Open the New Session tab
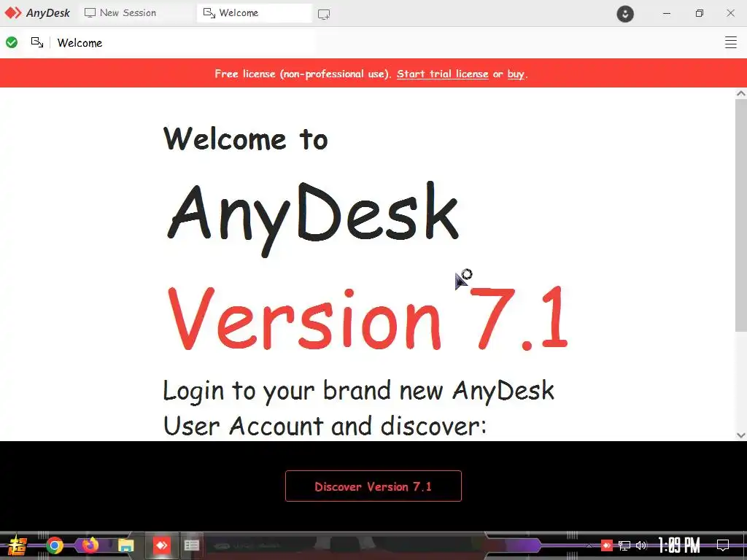This screenshot has width=747, height=560. coord(120,13)
